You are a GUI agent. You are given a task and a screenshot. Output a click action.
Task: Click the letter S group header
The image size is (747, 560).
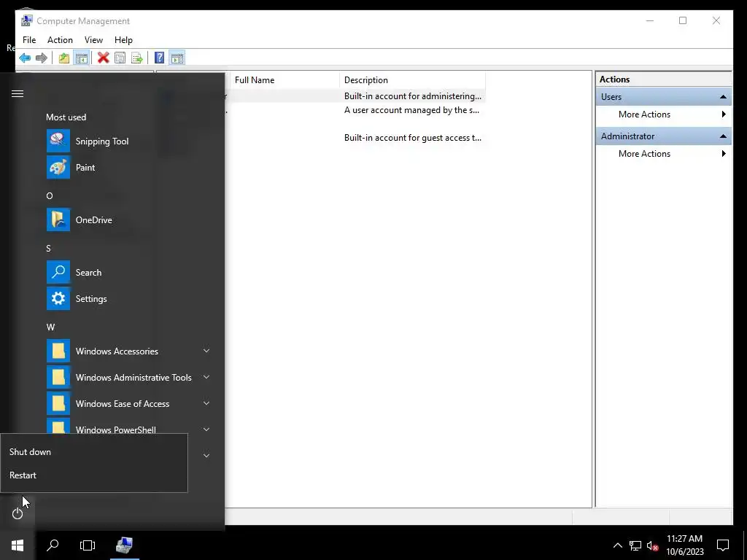tap(48, 249)
